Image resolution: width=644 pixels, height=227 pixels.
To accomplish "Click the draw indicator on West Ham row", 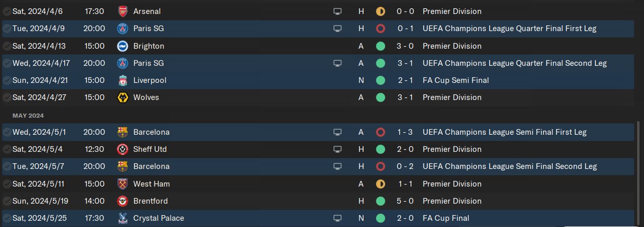I will 380,184.
